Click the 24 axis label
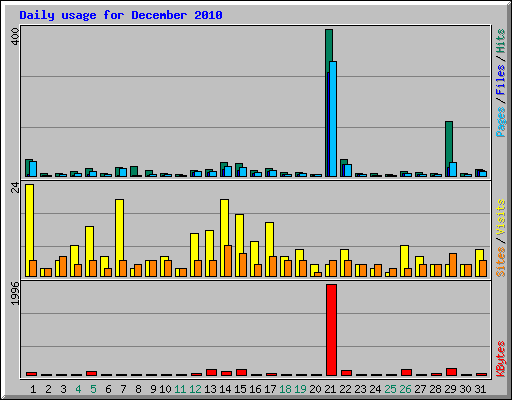 click(x=15, y=188)
